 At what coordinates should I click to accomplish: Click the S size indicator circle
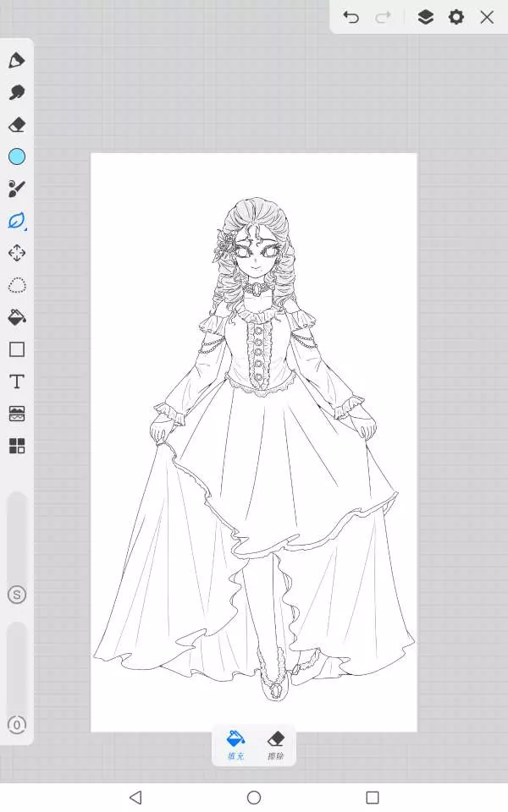[x=17, y=595]
